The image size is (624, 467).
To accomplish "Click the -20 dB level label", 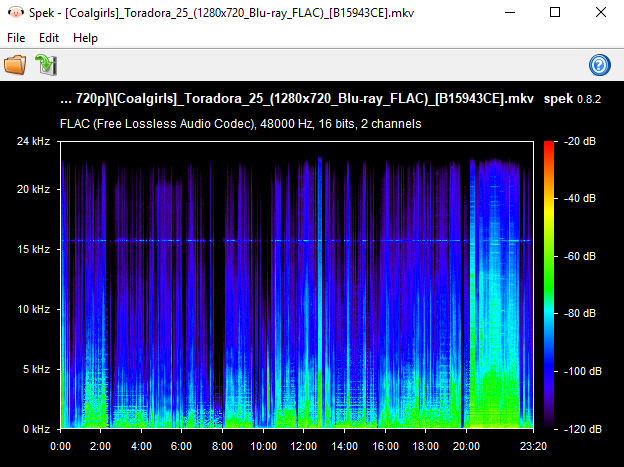I will coord(580,141).
